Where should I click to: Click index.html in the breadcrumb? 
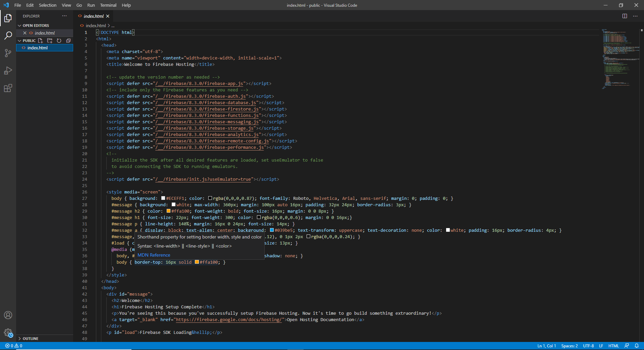96,26
